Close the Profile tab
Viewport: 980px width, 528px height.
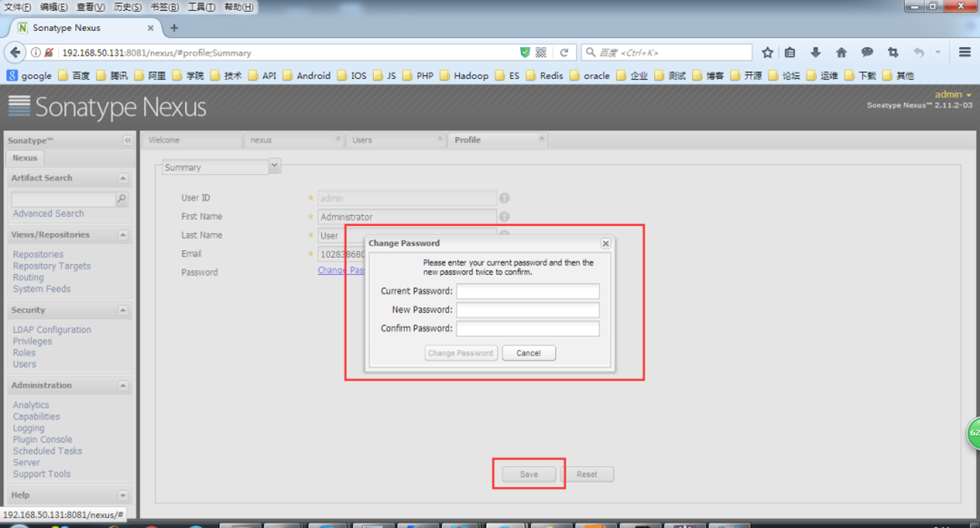541,139
